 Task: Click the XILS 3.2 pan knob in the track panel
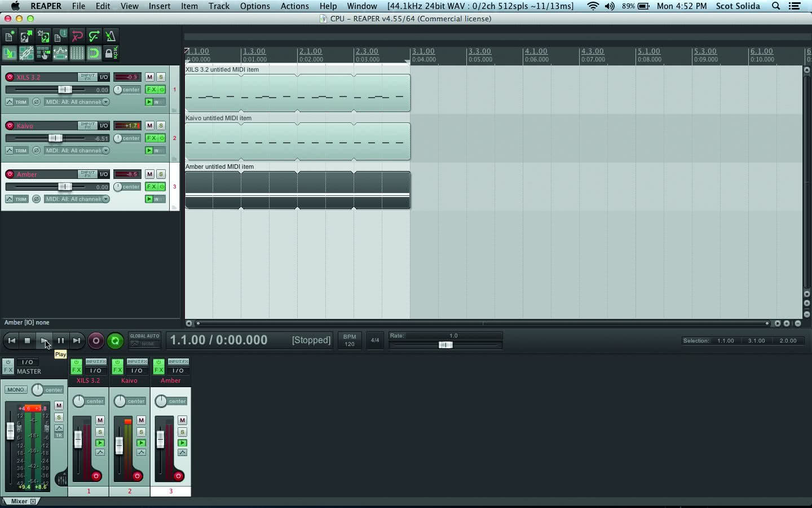pyautogui.click(x=118, y=90)
